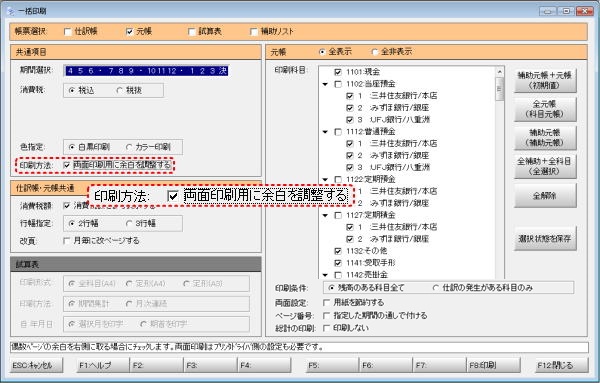This screenshot has height=383, width=600.
Task: Select the 税抜 consumption tax radio button
Action: (x=119, y=91)
